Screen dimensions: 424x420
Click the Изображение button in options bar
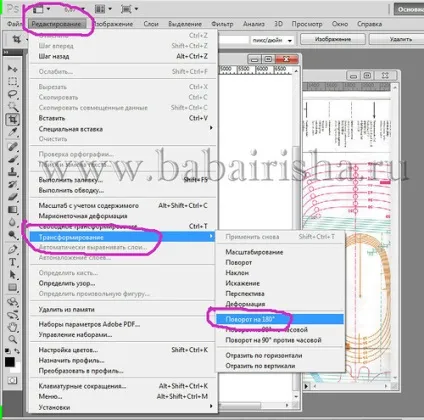(x=333, y=39)
